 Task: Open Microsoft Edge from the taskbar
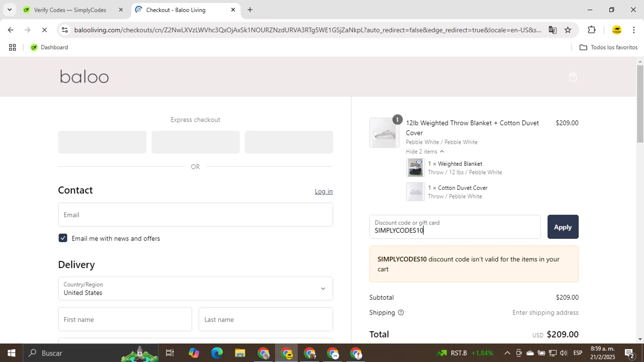[x=217, y=353]
